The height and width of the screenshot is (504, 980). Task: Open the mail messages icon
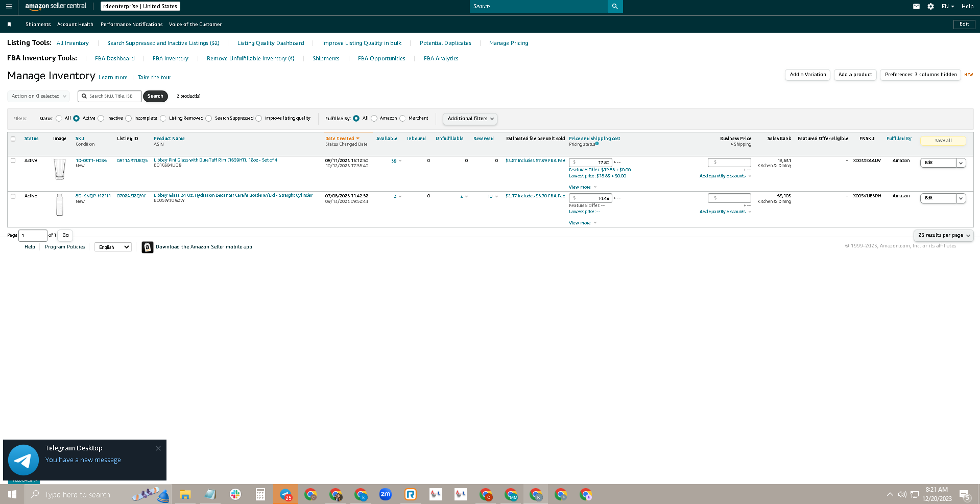coord(916,7)
